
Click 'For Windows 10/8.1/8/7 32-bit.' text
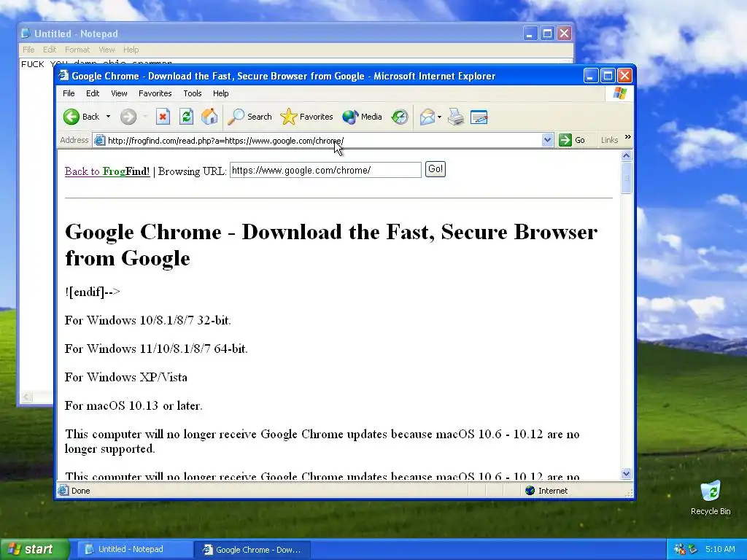pos(147,320)
